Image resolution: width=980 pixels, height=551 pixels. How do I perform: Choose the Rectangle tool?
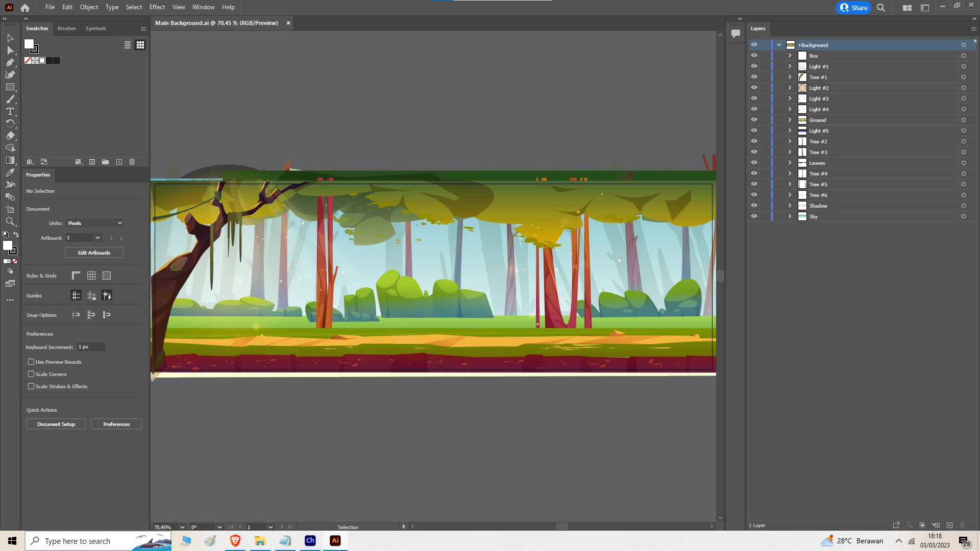tap(10, 87)
